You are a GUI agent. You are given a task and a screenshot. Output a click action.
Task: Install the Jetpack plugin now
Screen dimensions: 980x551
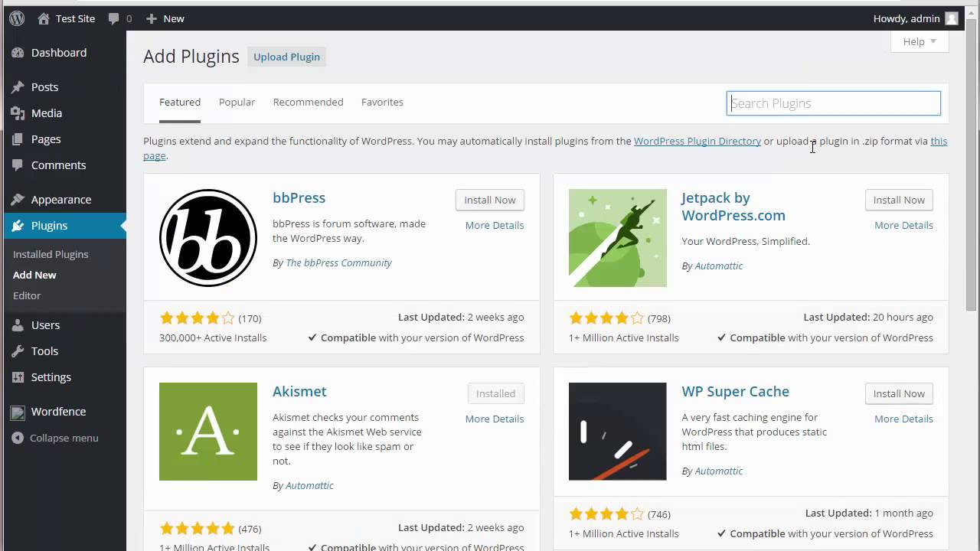click(899, 200)
